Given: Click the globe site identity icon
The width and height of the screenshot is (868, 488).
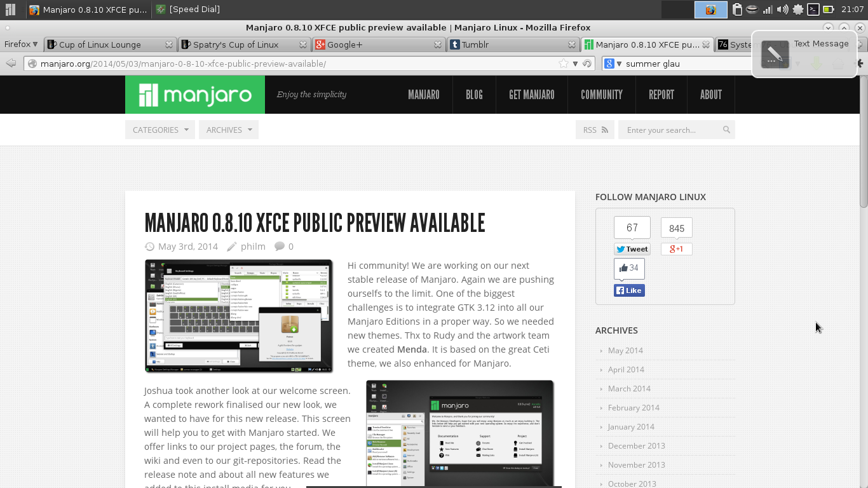Looking at the screenshot, I should point(32,64).
